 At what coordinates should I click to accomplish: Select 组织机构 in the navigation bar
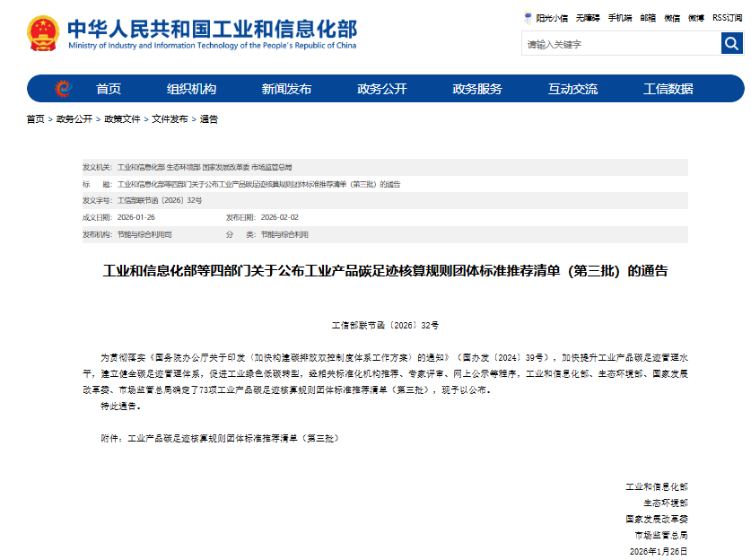[191, 89]
